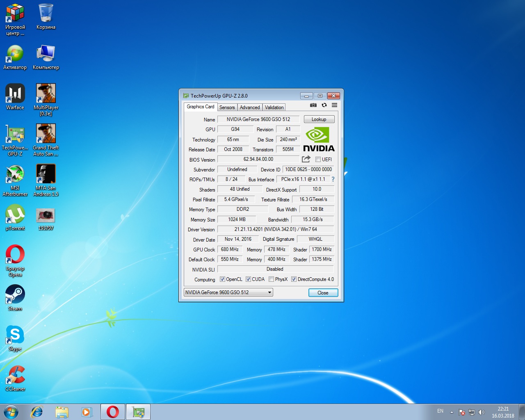
Task: Enable the PhysX checkbox
Action: (271, 279)
